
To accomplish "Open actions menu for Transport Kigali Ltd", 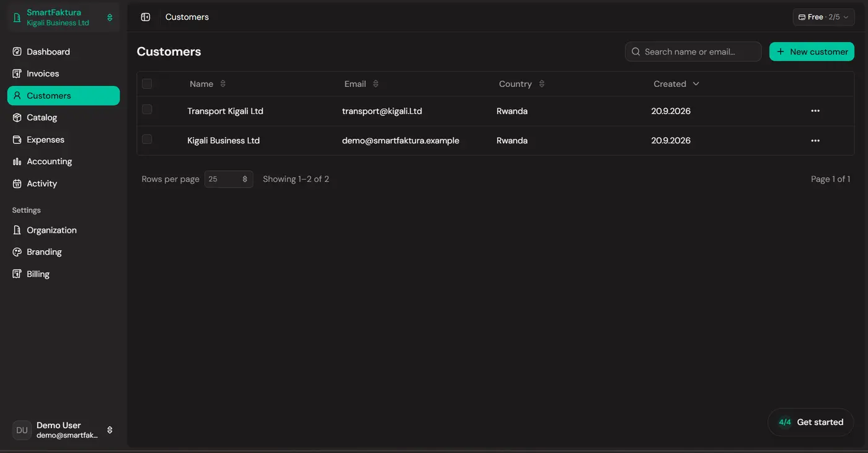I will [x=815, y=111].
